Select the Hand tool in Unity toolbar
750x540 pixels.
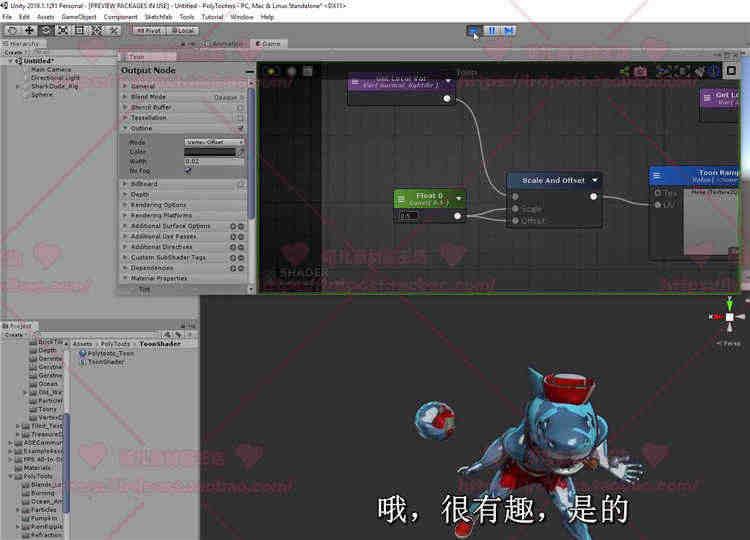[x=12, y=30]
